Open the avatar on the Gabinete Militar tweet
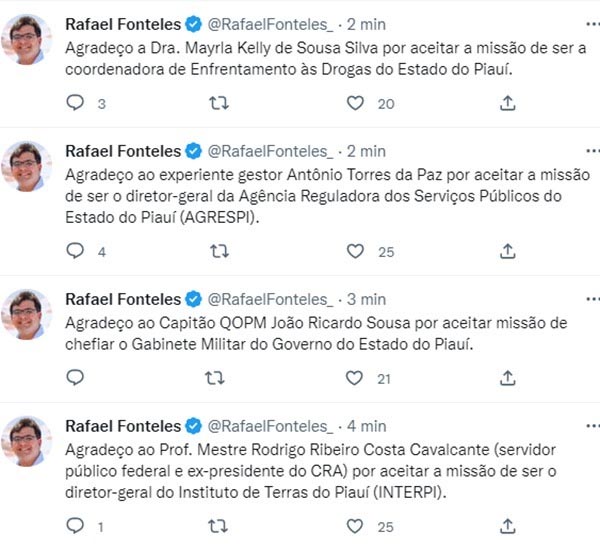The image size is (600, 550). coord(27,315)
